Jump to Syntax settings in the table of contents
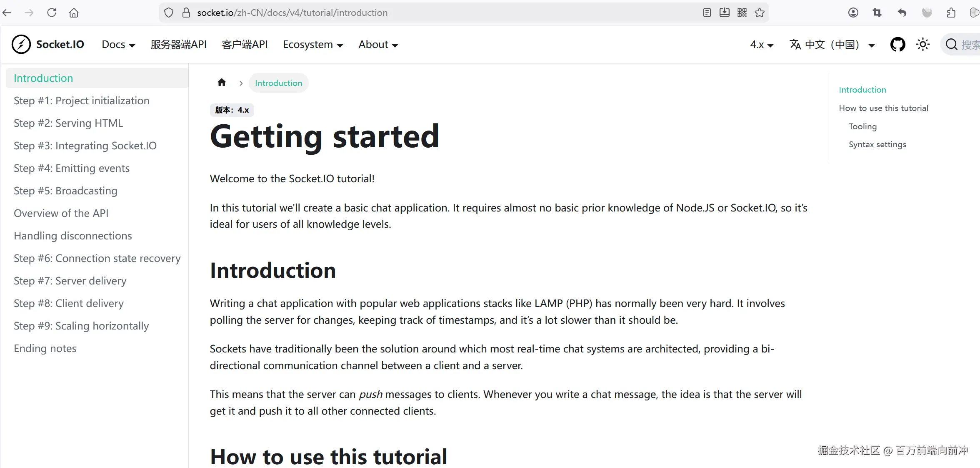This screenshot has height=468, width=980. click(x=877, y=144)
